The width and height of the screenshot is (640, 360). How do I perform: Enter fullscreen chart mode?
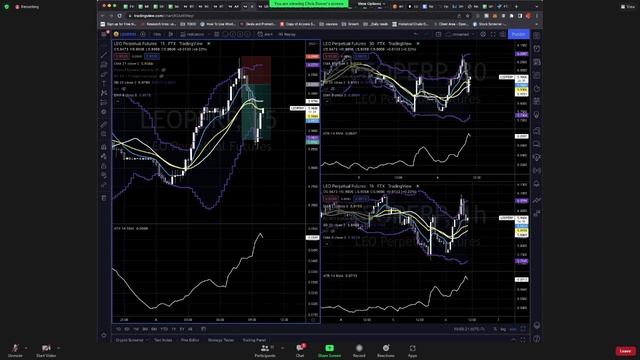coord(493,34)
